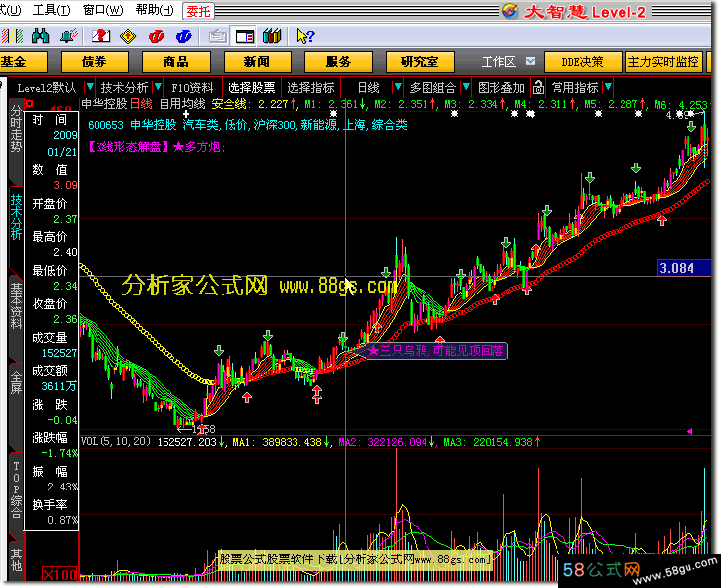Switch to 其他 side tab
This screenshot has height=588, width=721.
(16, 559)
